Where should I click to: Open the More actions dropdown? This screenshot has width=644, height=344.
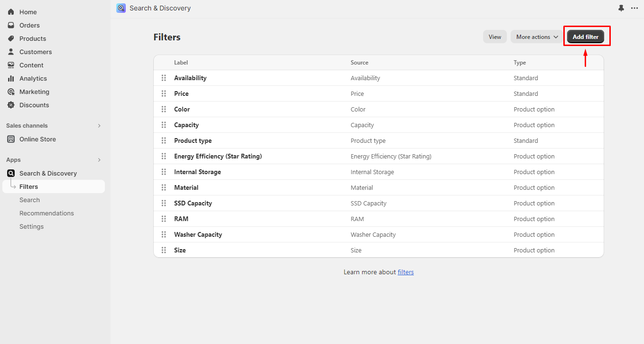tap(537, 37)
